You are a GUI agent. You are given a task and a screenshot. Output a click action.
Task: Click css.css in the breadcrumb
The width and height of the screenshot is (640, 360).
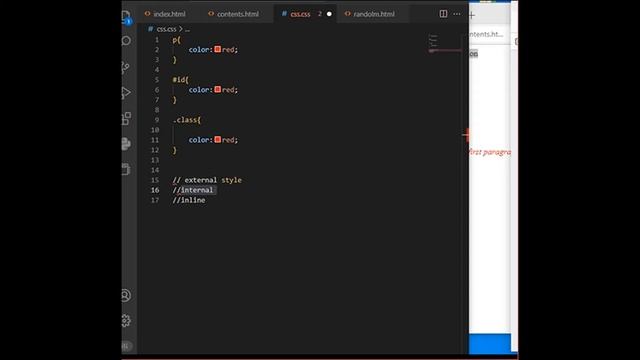[166, 29]
